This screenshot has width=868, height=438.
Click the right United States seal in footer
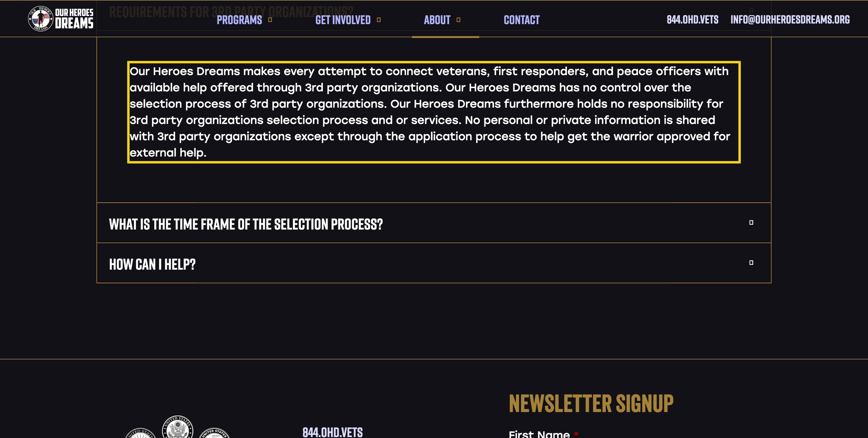[214, 433]
